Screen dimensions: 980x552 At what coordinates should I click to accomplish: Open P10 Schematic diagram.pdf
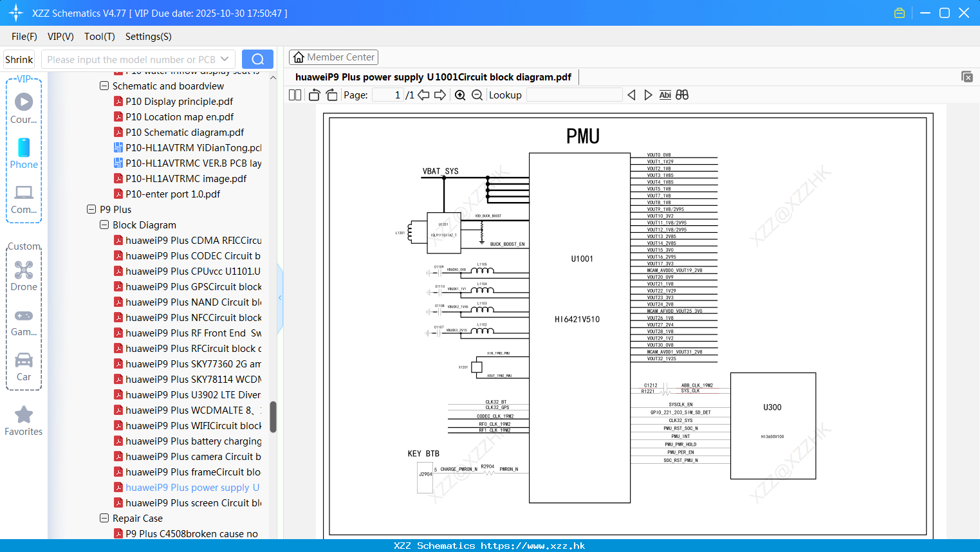click(x=179, y=132)
